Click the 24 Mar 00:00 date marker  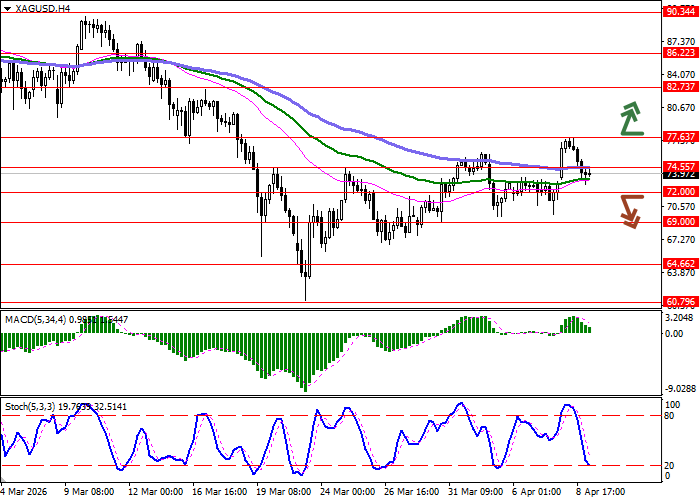(x=349, y=492)
